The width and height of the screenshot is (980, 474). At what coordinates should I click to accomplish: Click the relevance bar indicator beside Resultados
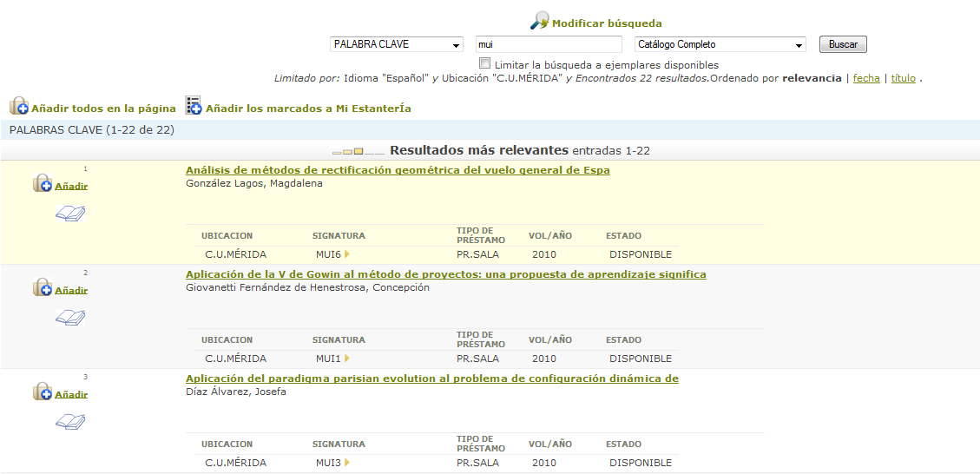[x=358, y=152]
